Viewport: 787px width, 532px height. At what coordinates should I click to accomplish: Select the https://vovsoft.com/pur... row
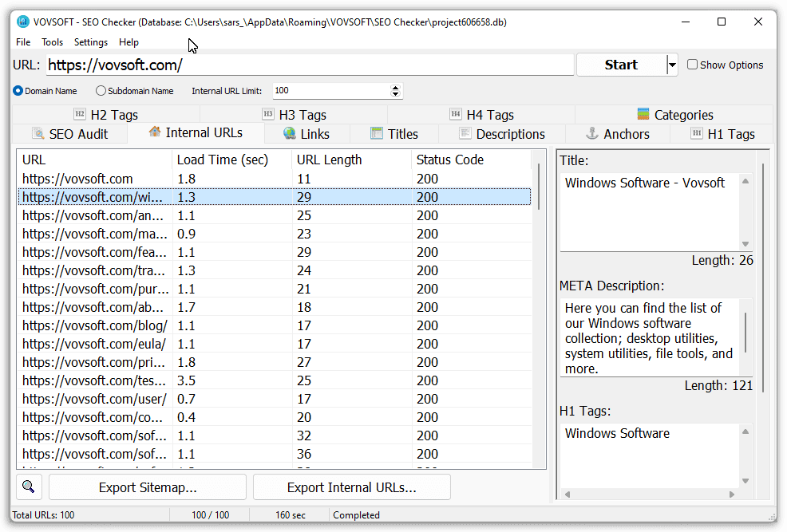click(275, 289)
